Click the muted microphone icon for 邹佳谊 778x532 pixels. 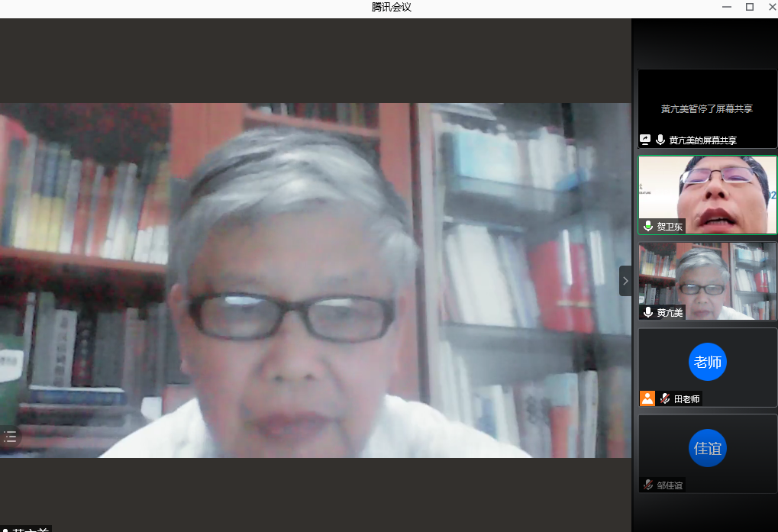point(648,485)
